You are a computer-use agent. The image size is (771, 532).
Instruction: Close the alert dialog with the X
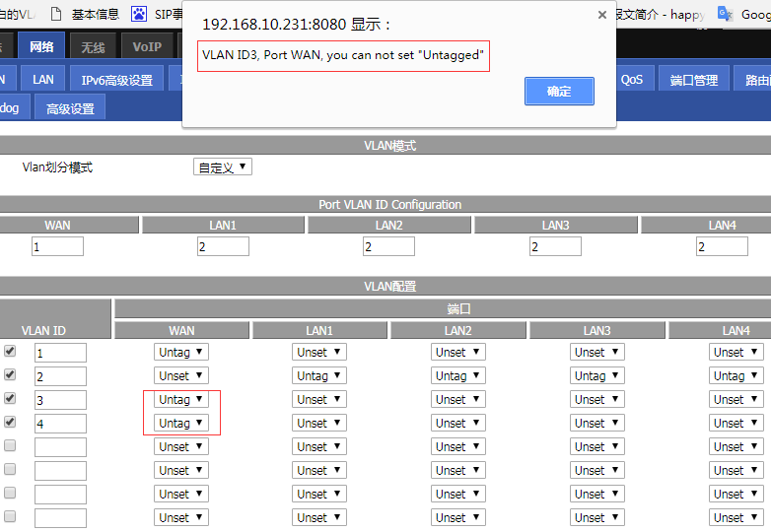click(601, 15)
